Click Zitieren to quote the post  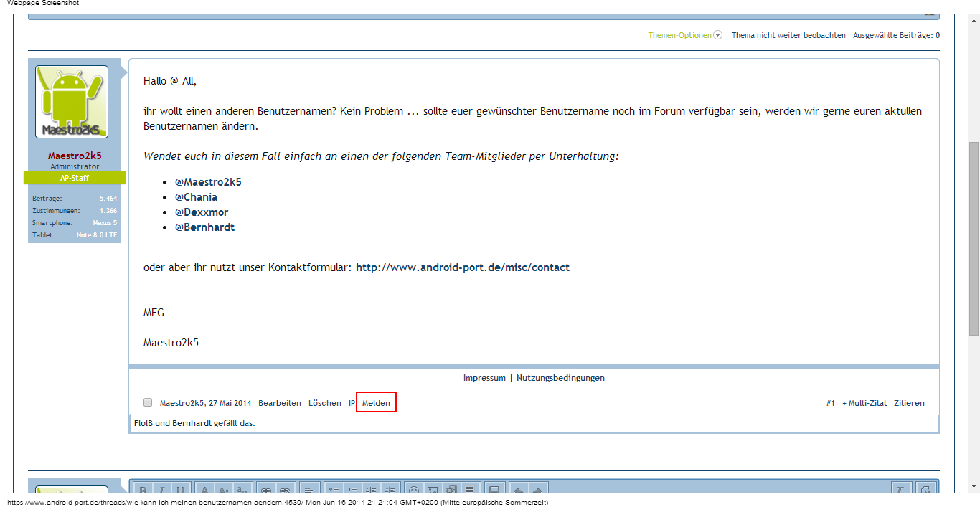click(909, 403)
